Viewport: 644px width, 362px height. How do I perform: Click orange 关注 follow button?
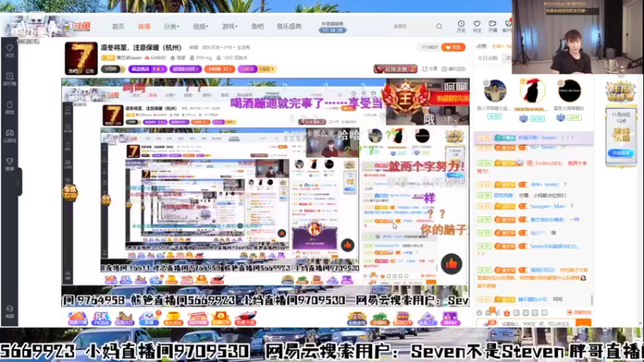453,47
